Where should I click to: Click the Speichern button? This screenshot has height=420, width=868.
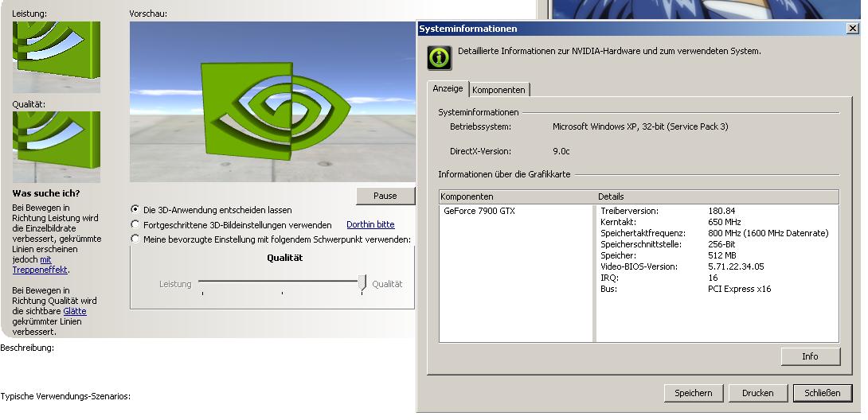tap(694, 393)
